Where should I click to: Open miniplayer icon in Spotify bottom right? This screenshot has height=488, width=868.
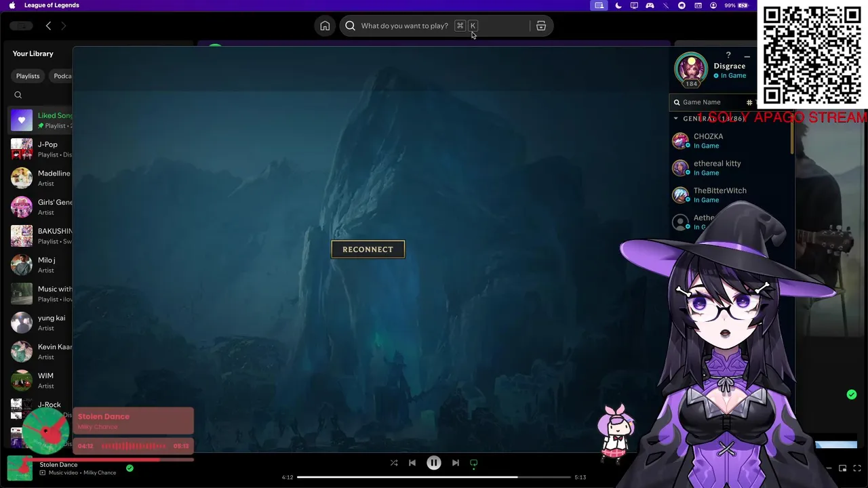pyautogui.click(x=842, y=468)
